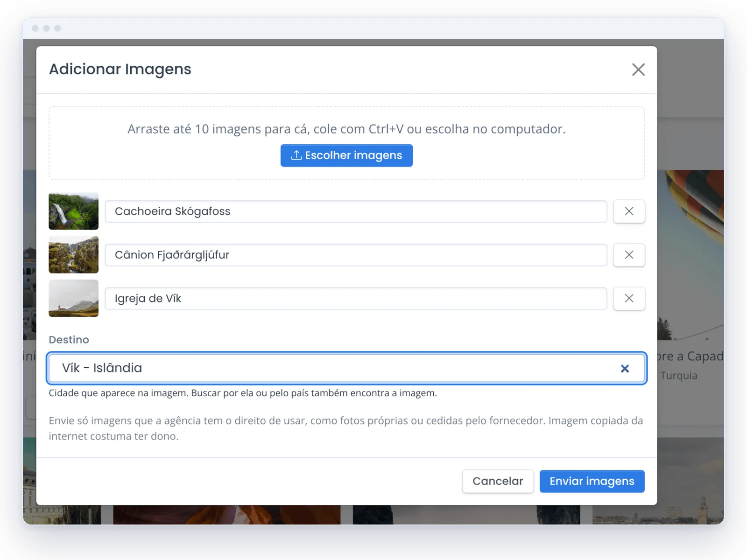This screenshot has height=560, width=747.
Task: Close the Adicionar Imagens dialog
Action: [638, 70]
